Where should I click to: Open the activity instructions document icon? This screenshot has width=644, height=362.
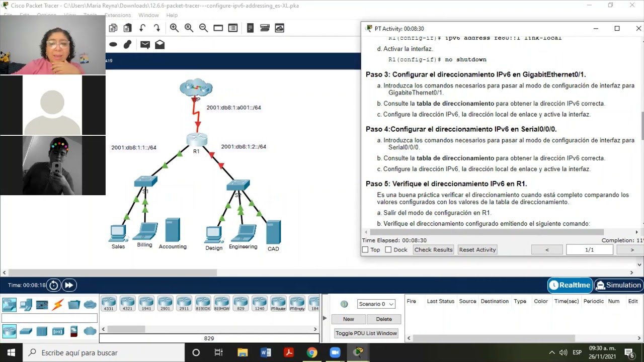coord(250,28)
